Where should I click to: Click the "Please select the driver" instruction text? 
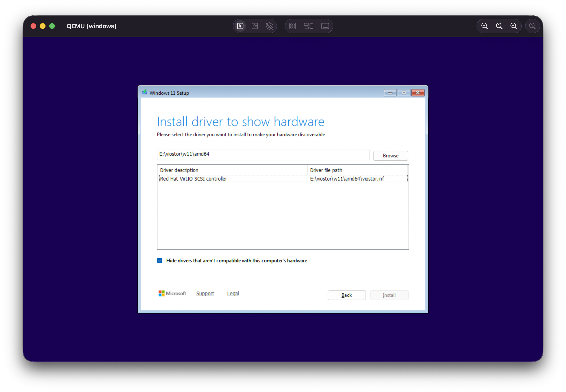point(241,135)
